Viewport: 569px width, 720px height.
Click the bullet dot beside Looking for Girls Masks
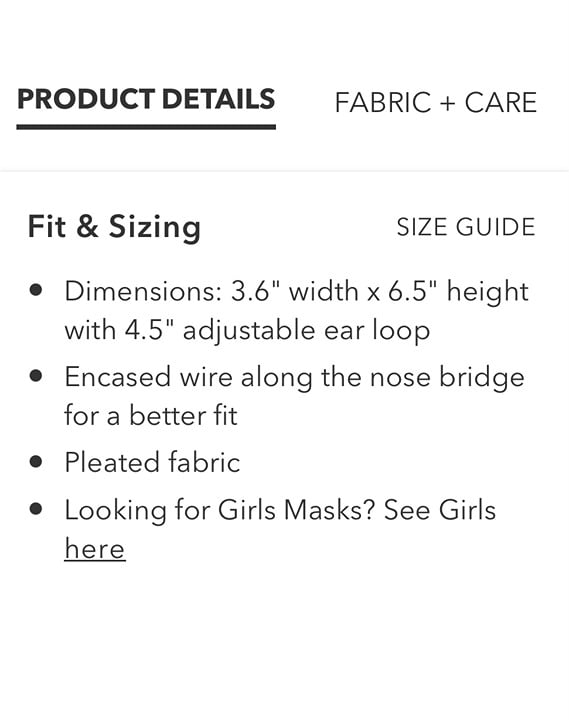tap(36, 509)
